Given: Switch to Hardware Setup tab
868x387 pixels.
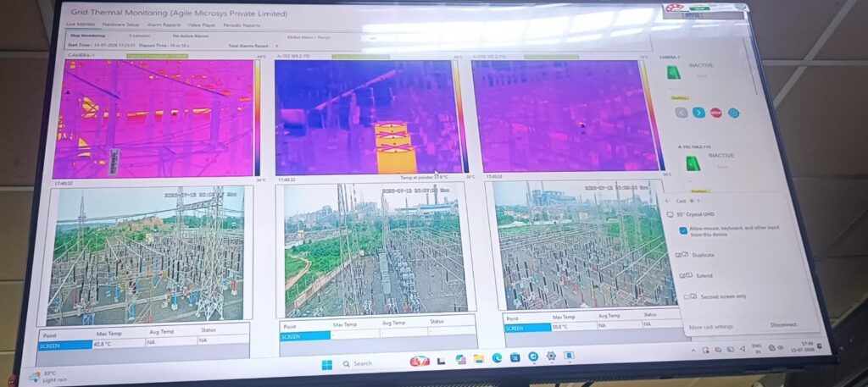Looking at the screenshot, I should 120,25.
